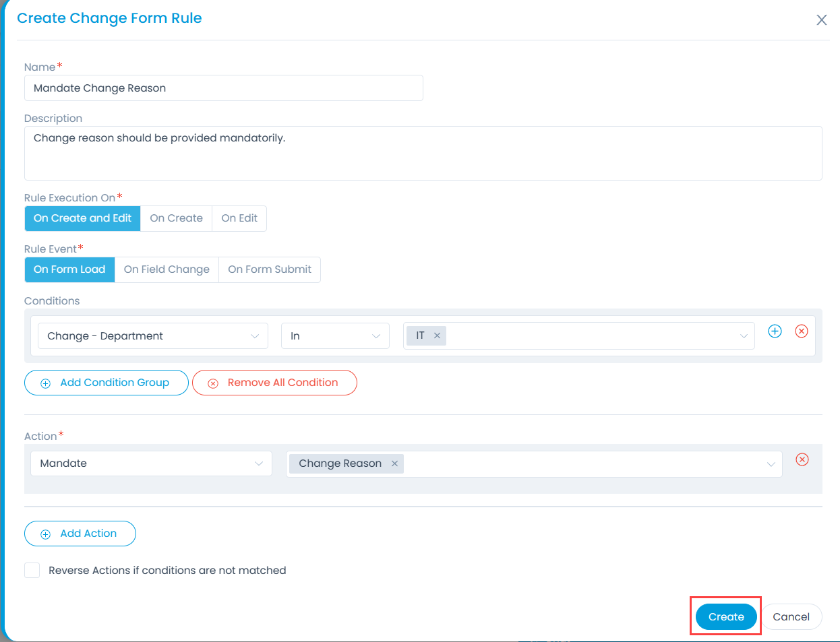
Task: Switch rule execution to On Create
Action: coord(176,218)
